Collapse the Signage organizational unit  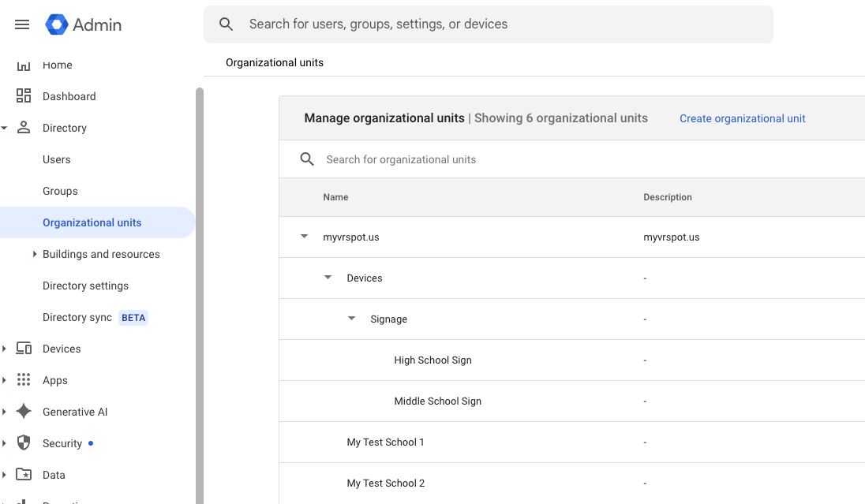click(351, 319)
